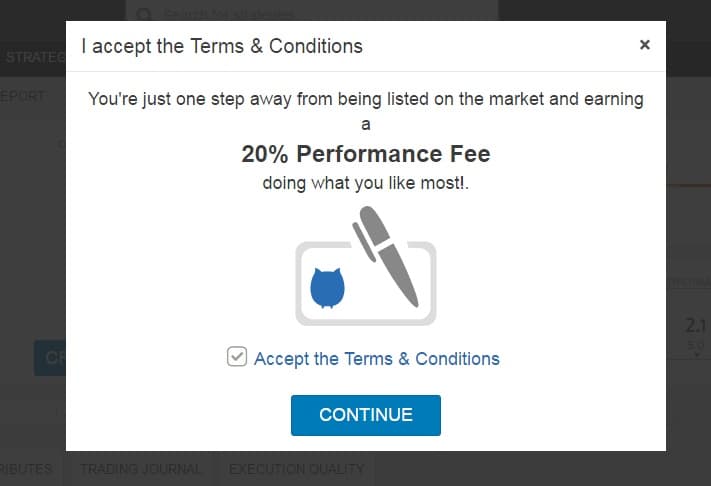Select the partially hidden Attributes tab
Screen dimensions: 711x486
[26, 468]
